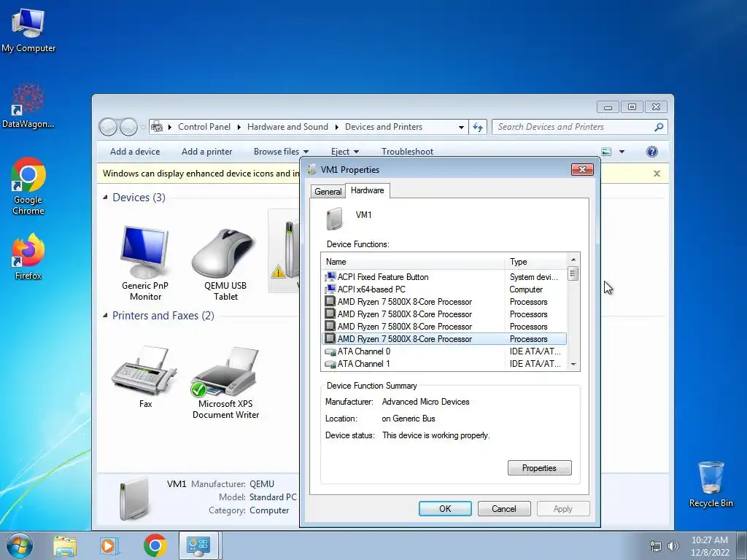The height and width of the screenshot is (560, 747).
Task: Select ATA Channel 1 row
Action: click(444, 364)
